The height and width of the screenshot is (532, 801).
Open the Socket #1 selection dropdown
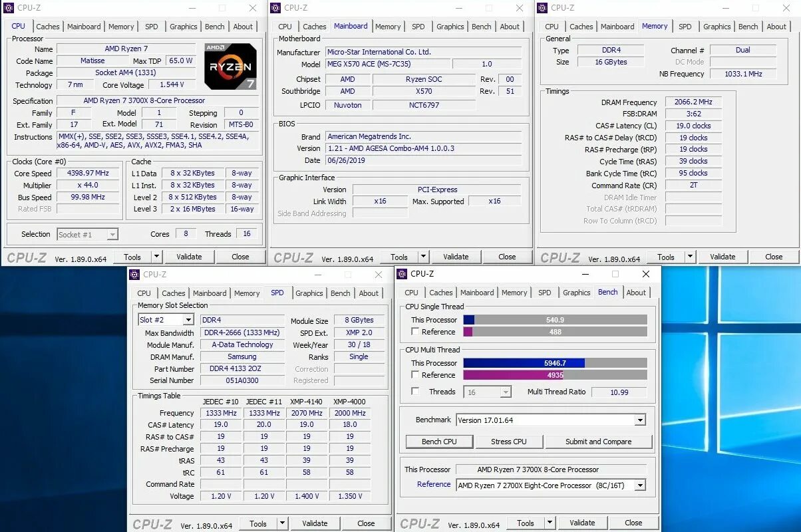click(112, 234)
